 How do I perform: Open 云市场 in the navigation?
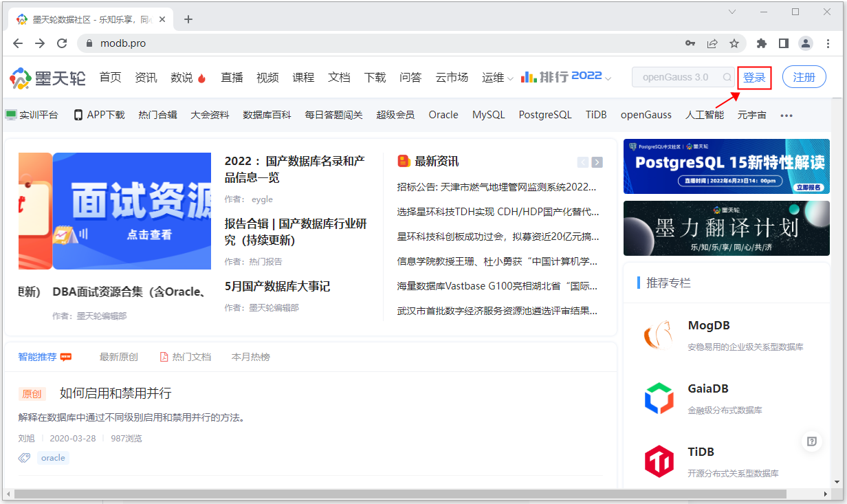coord(452,78)
